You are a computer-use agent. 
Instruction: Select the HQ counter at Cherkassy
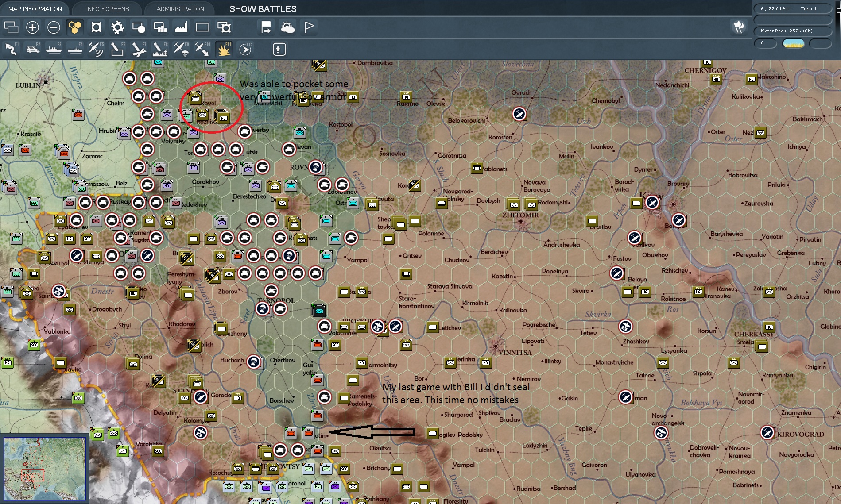point(769,327)
